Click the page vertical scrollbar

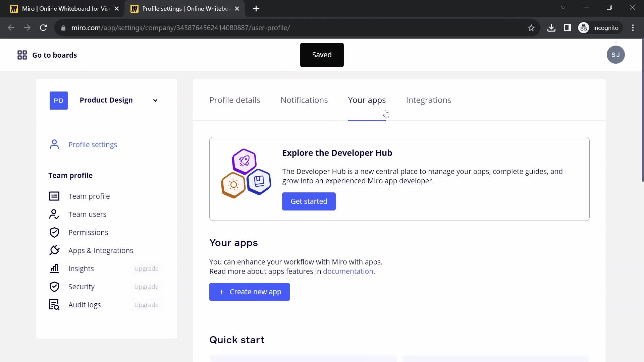[x=642, y=111]
